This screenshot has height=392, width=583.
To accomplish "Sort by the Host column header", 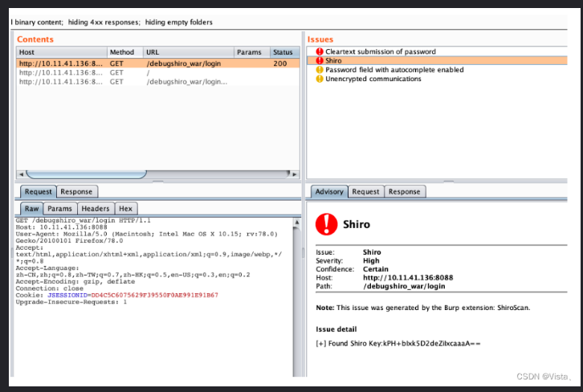I will tap(62, 52).
